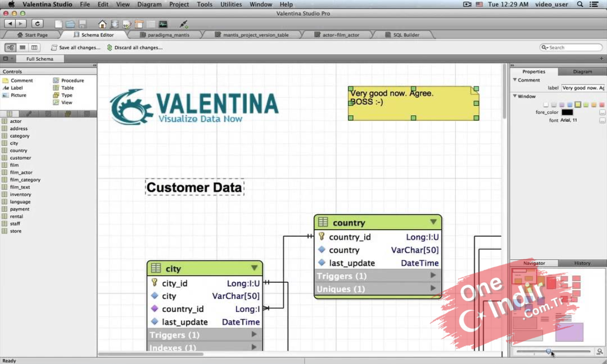Viewport: 607px width, 364px height.
Task: Click the Navigator zoom slider handle
Action: (549, 351)
